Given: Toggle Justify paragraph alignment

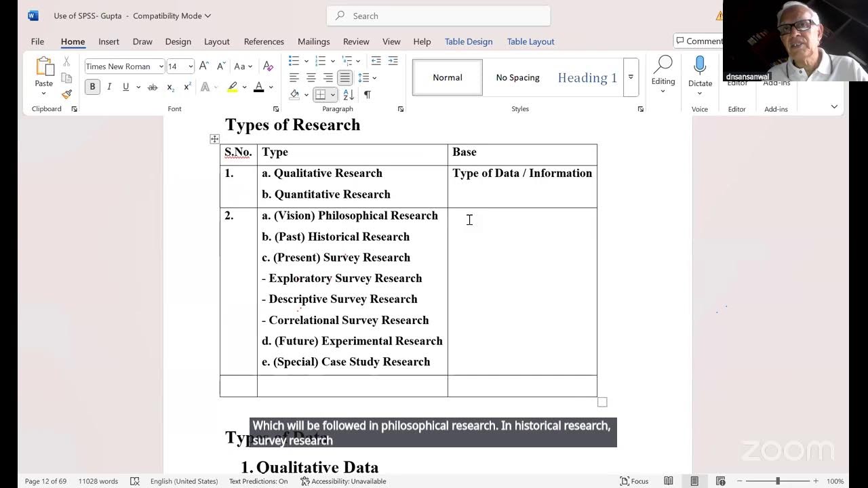Looking at the screenshot, I should coord(345,77).
